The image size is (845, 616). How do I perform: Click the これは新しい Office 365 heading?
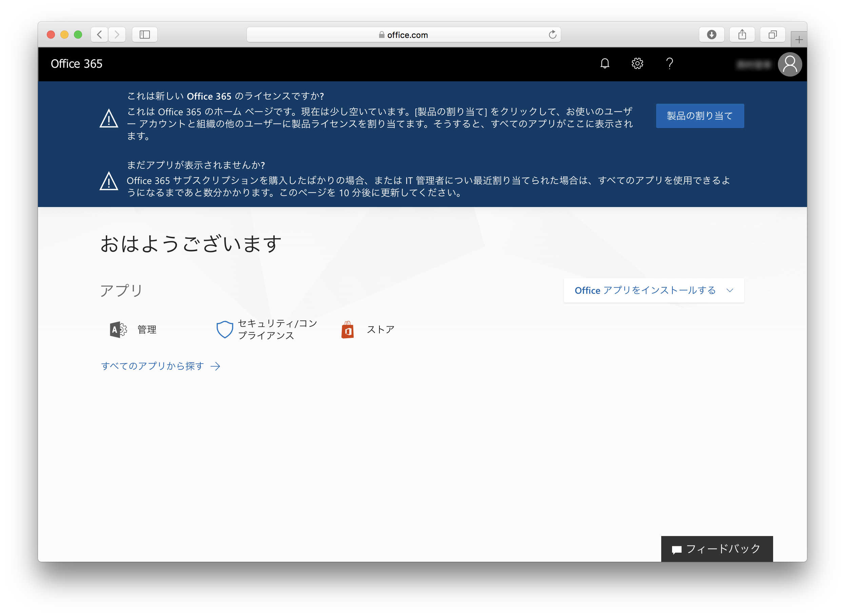click(226, 96)
